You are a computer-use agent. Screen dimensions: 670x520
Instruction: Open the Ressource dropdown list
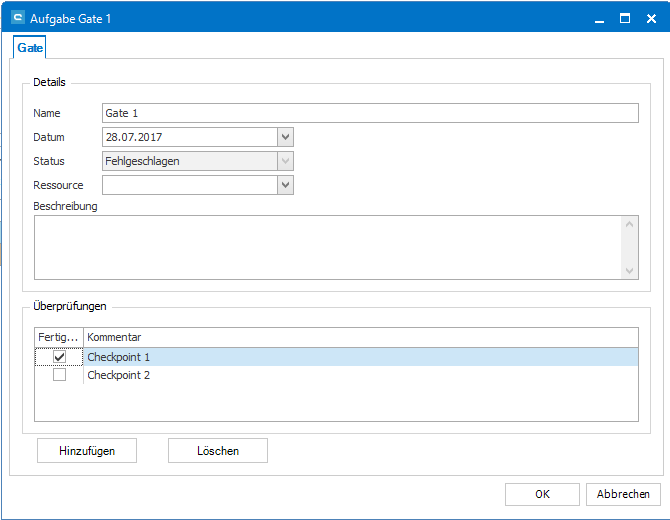coord(285,185)
